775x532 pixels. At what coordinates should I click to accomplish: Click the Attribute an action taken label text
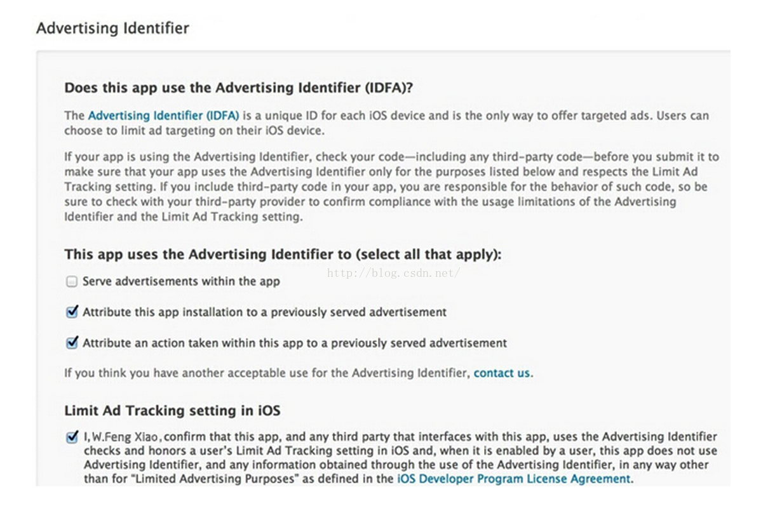[295, 343]
